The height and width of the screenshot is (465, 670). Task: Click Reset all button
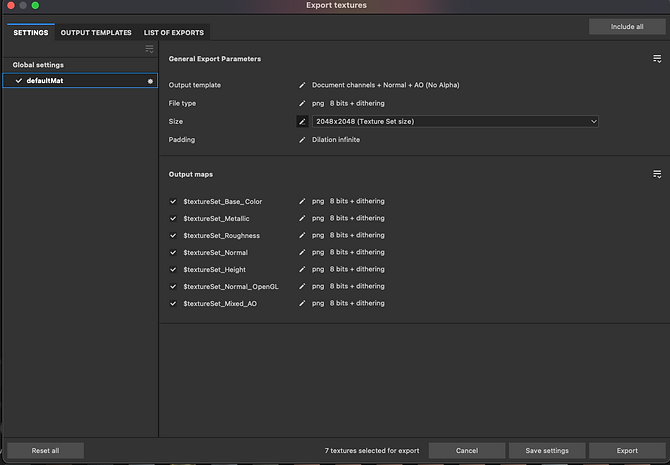point(45,450)
